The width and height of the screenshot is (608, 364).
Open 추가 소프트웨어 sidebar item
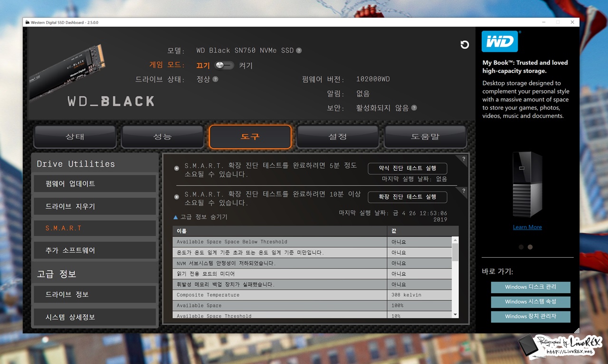(x=95, y=250)
